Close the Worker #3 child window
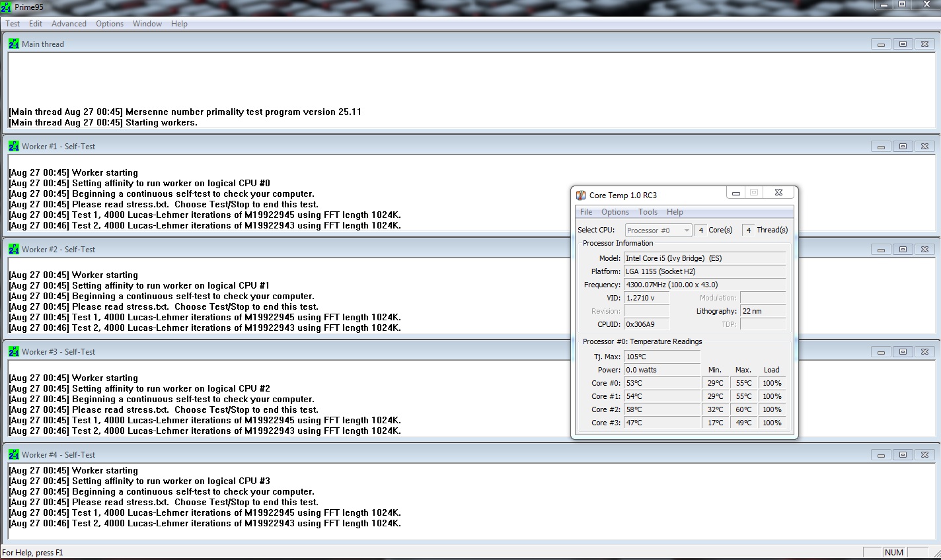Screen dimensions: 941x560 tap(924, 352)
